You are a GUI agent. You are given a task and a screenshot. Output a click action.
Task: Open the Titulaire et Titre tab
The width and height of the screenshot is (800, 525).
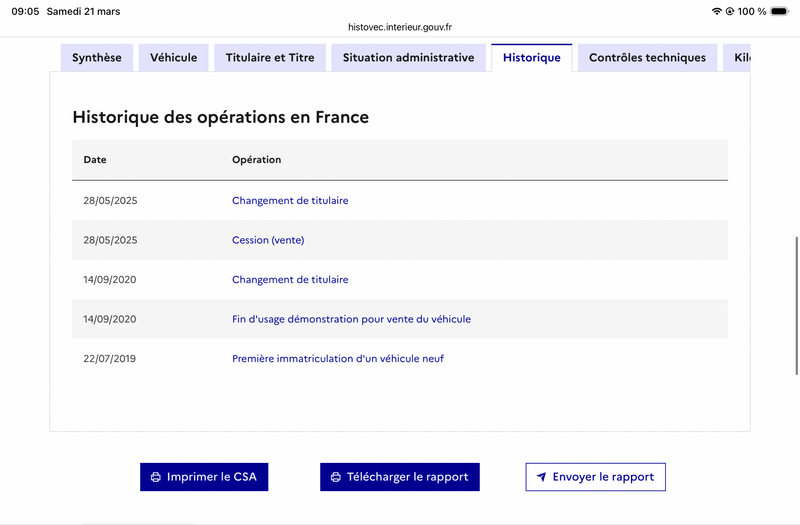click(270, 58)
